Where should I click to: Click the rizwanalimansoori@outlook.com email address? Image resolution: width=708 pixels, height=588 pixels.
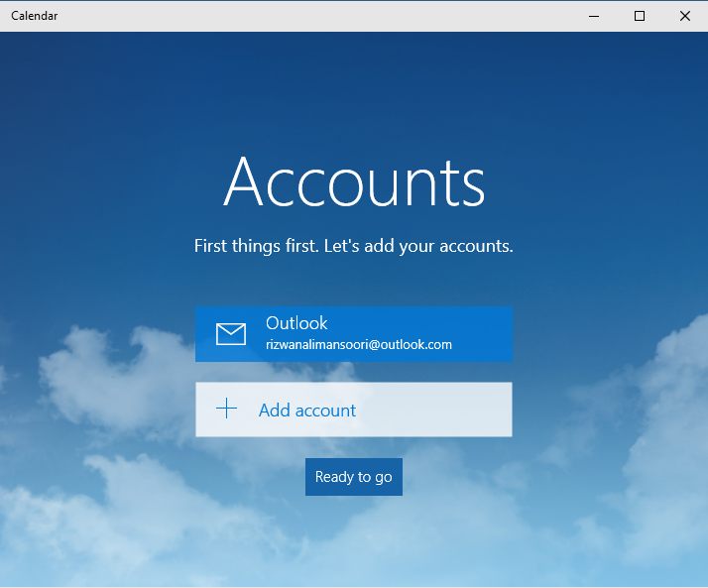click(359, 345)
